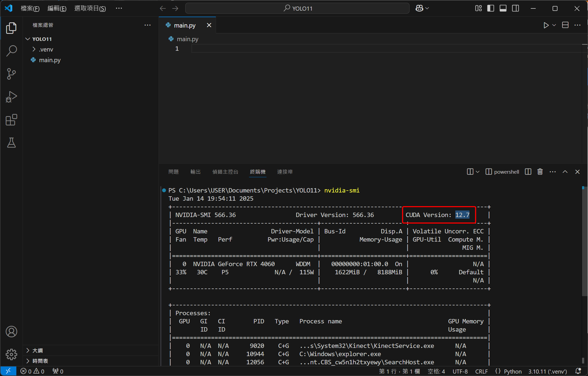Screen dimensions: 588x376
Task: Open Run and Debug view
Action: click(11, 97)
